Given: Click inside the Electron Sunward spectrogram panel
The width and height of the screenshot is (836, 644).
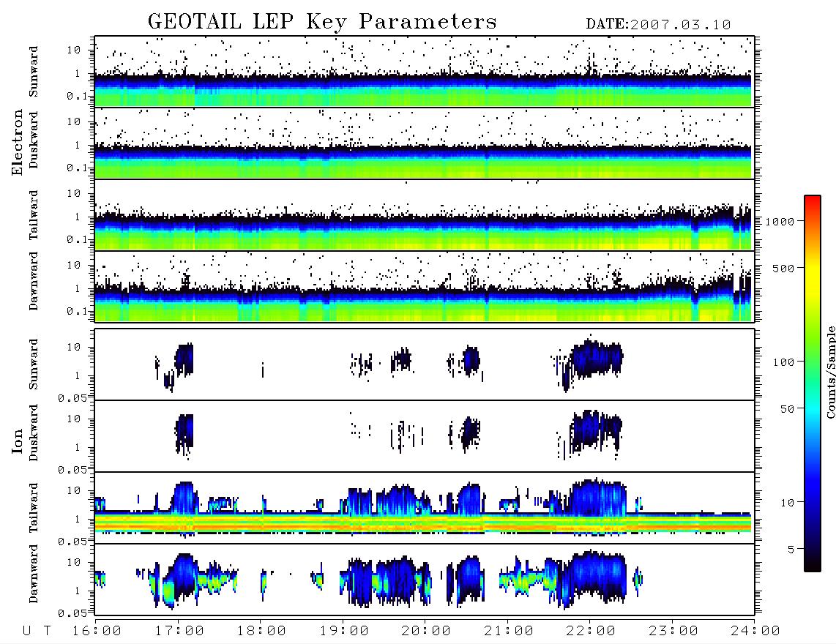Looking at the screenshot, I should pyautogui.click(x=425, y=72).
